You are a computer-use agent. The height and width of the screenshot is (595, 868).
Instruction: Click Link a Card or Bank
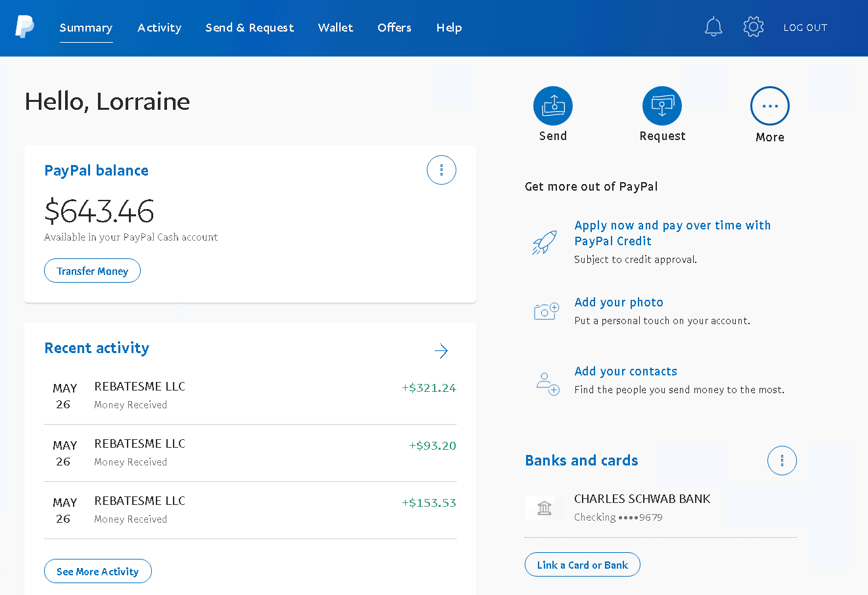tap(583, 565)
